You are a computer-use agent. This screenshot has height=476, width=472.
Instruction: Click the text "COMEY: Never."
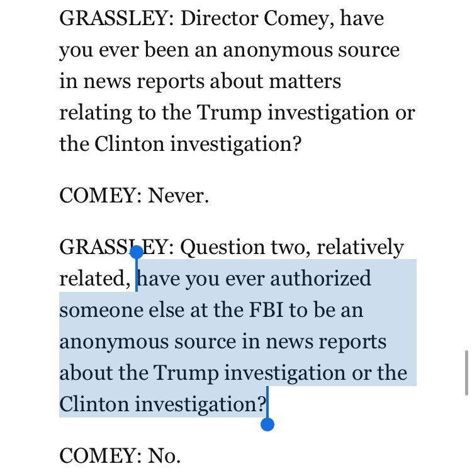(x=134, y=196)
